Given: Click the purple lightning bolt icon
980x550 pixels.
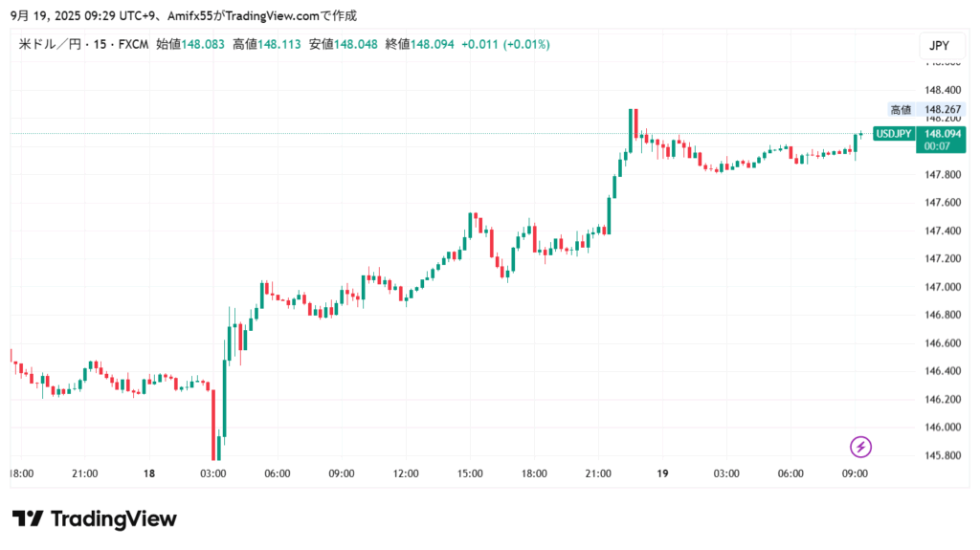Looking at the screenshot, I should point(861,447).
